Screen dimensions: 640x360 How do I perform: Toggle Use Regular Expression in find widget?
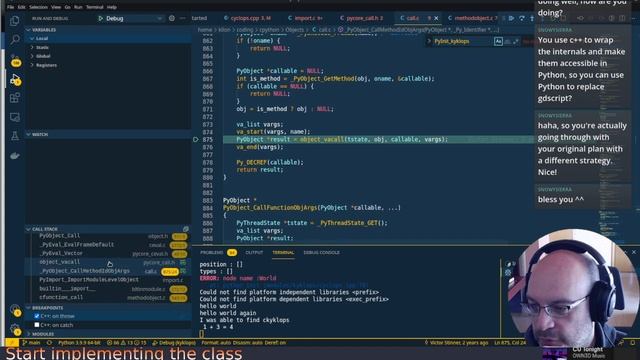tap(516, 41)
